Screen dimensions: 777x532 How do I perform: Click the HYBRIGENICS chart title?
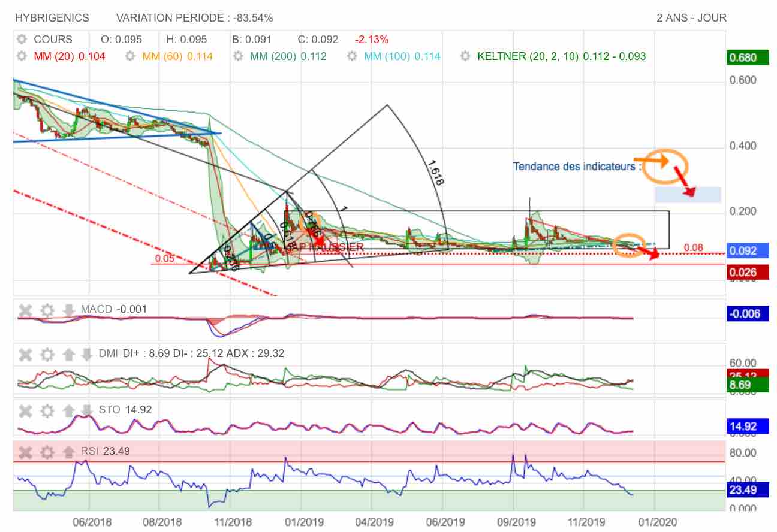pyautogui.click(x=52, y=18)
